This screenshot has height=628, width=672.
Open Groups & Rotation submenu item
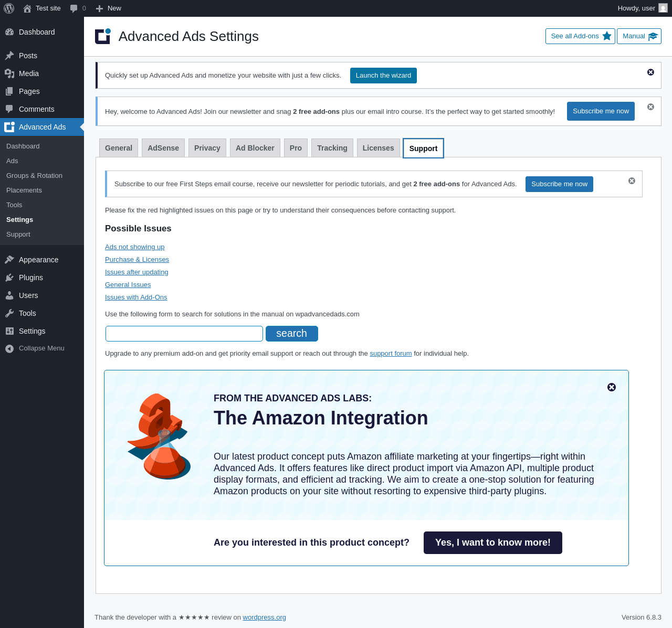[x=42, y=176]
